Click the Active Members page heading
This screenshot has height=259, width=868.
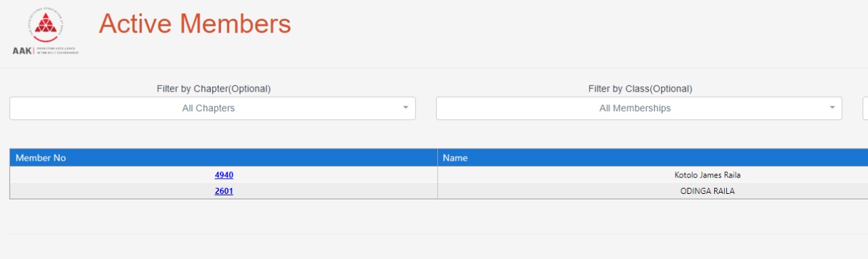click(x=195, y=24)
